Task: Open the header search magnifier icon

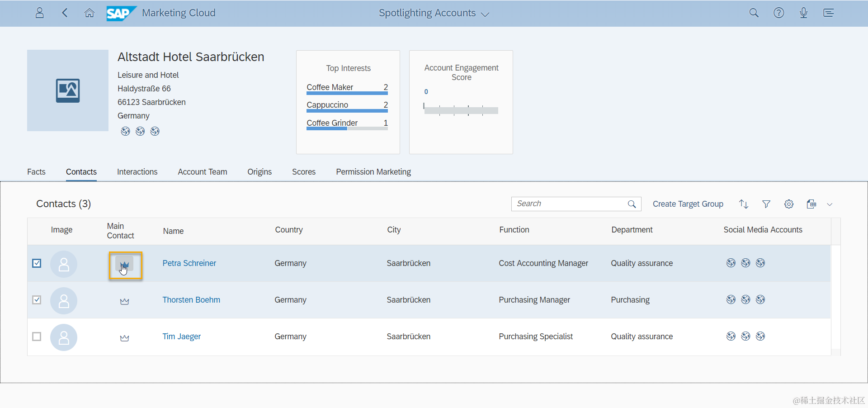Action: tap(754, 13)
